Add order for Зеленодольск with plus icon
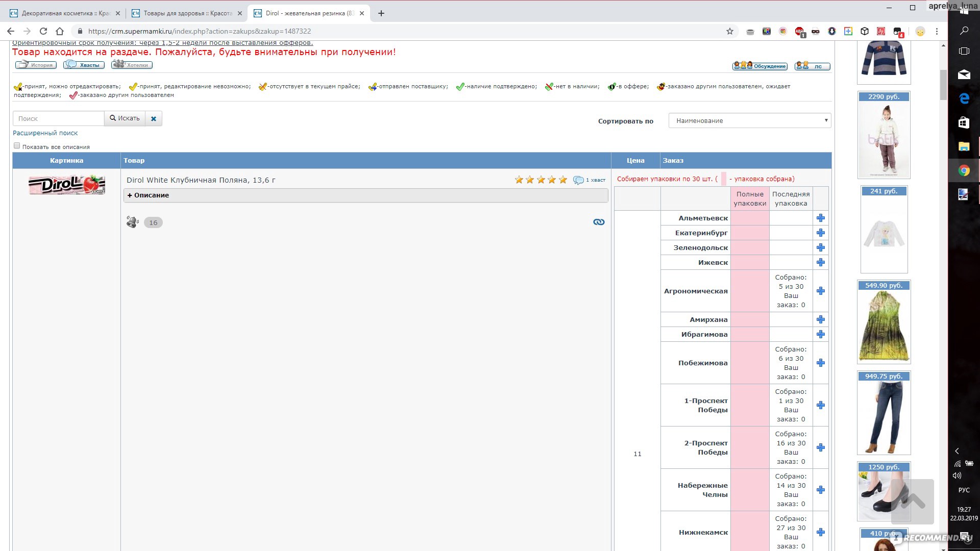 coord(820,247)
